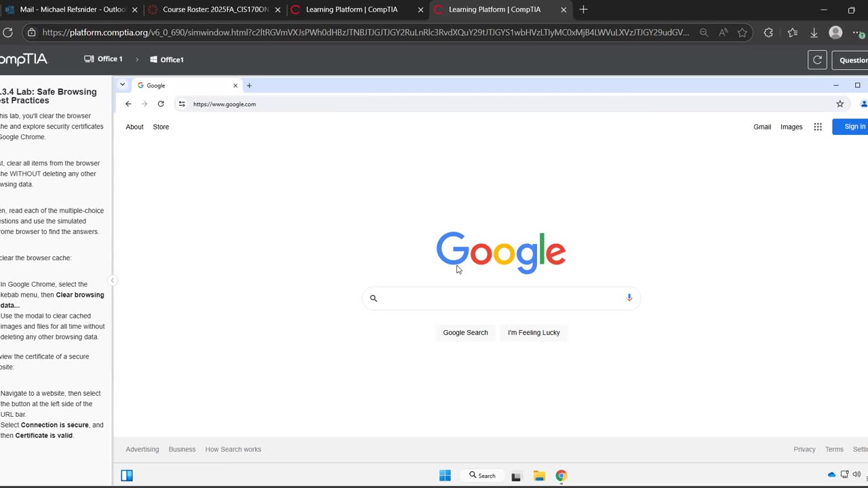868x488 pixels.
Task: Open the Images link
Action: pos(791,127)
